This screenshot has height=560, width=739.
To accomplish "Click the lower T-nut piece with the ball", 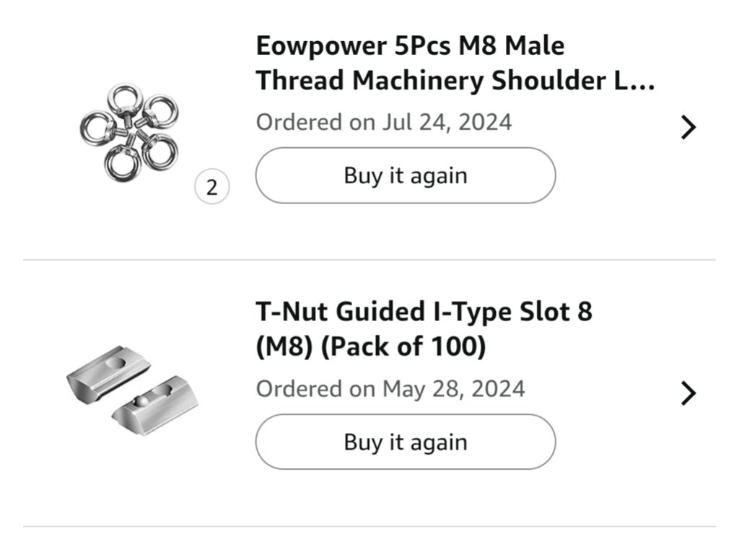I will [x=156, y=405].
